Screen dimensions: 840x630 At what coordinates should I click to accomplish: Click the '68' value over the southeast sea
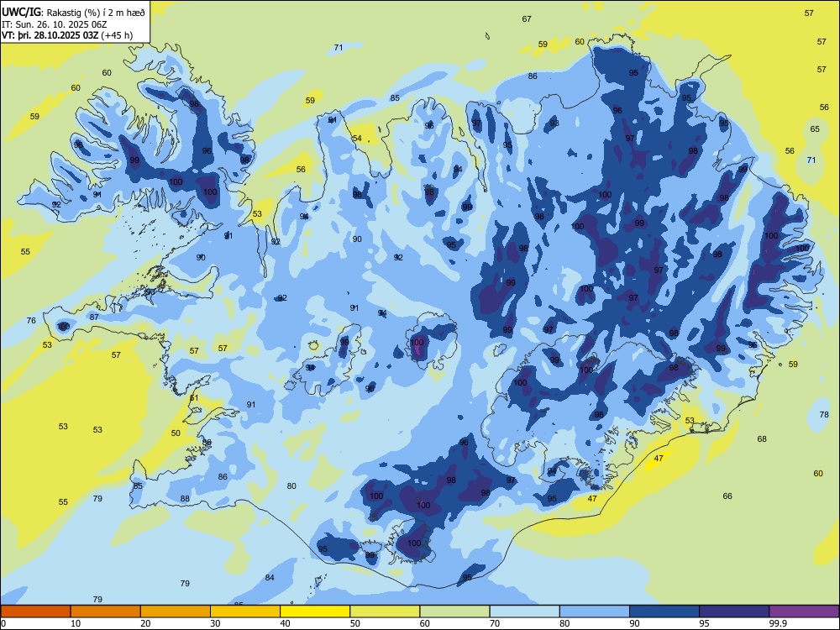pyautogui.click(x=762, y=439)
